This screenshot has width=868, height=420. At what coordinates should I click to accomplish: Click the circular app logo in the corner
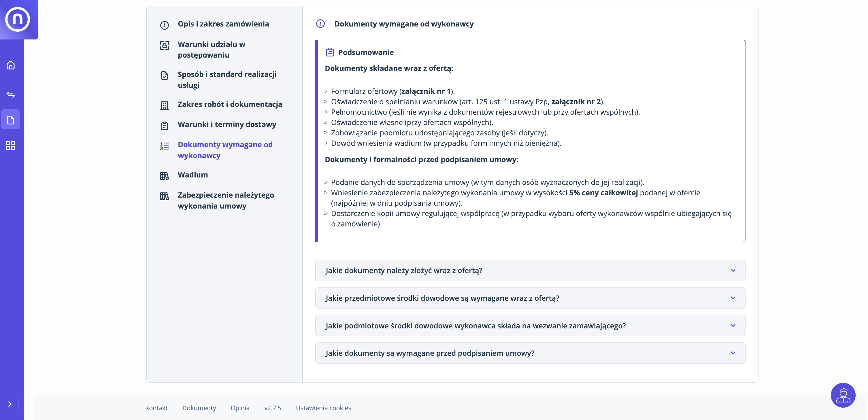(18, 19)
